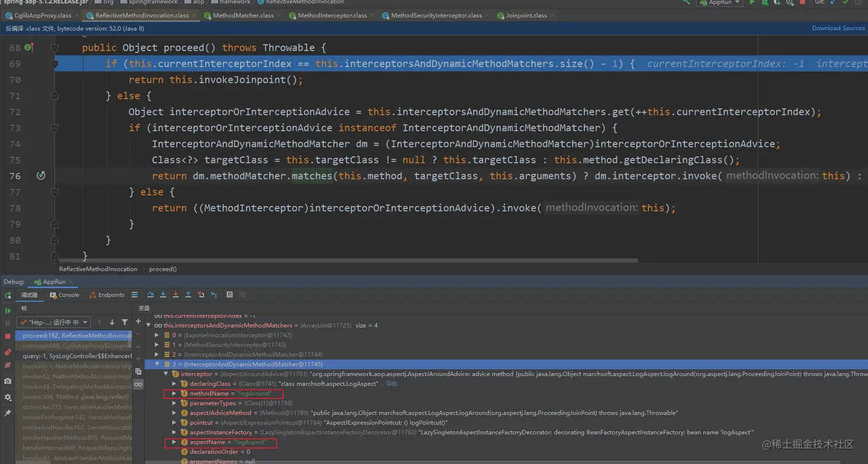Mute all breakpoints
The height and width of the screenshot is (464, 868).
point(8,365)
